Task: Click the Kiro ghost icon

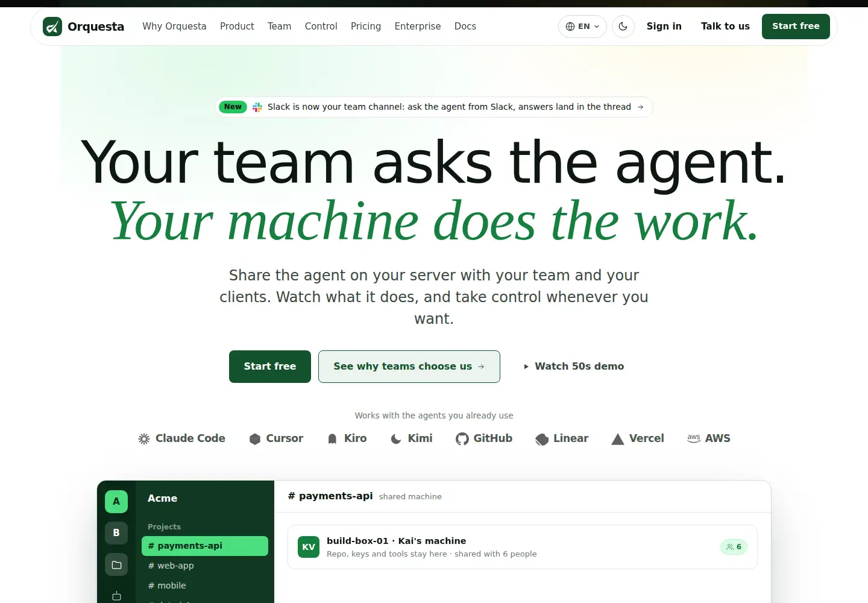Action: 332,439
